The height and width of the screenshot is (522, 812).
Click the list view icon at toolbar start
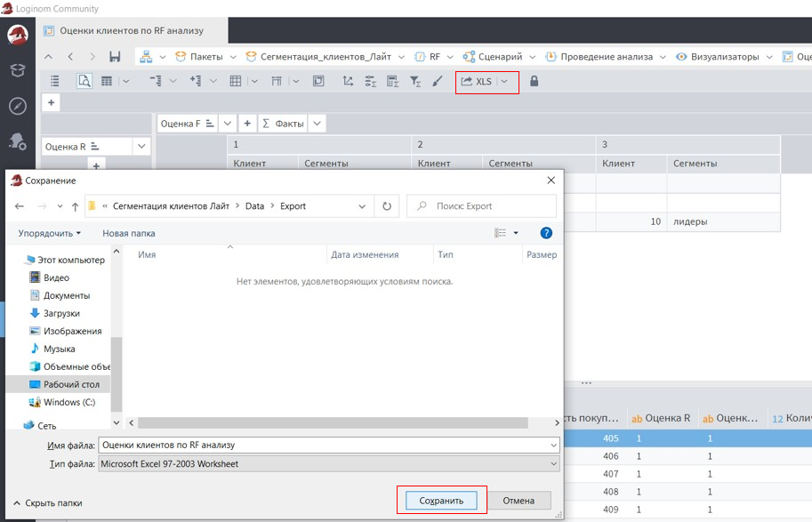pyautogui.click(x=54, y=81)
